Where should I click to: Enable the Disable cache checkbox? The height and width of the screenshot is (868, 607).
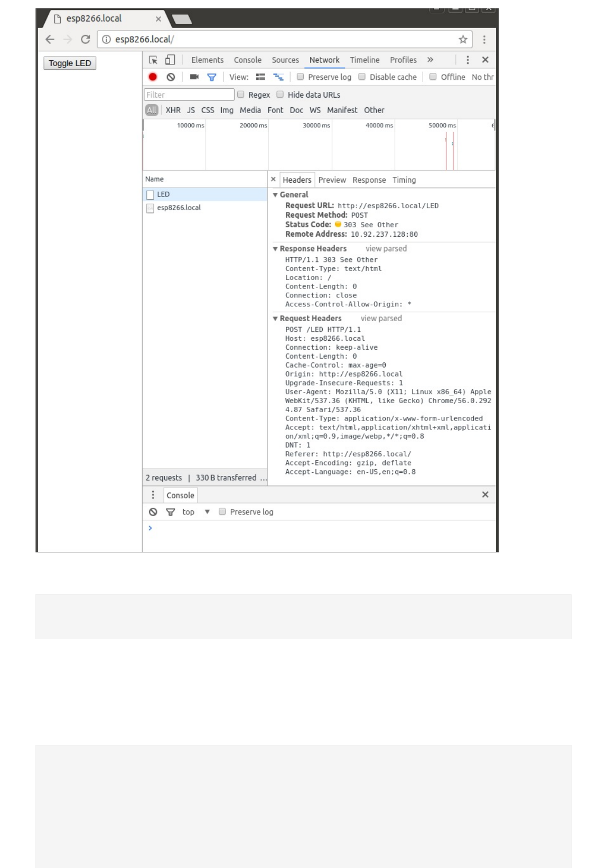pos(362,77)
